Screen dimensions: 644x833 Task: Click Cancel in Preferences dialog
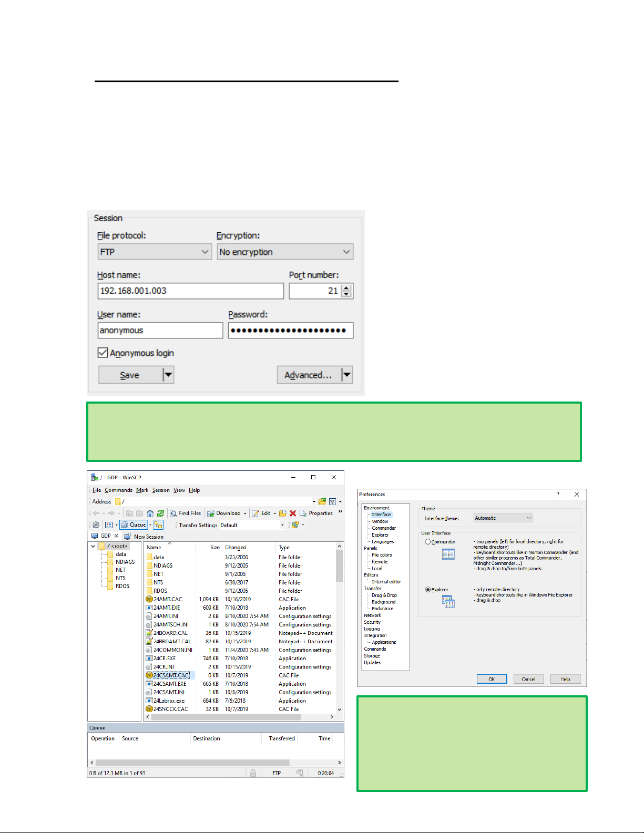click(x=528, y=679)
